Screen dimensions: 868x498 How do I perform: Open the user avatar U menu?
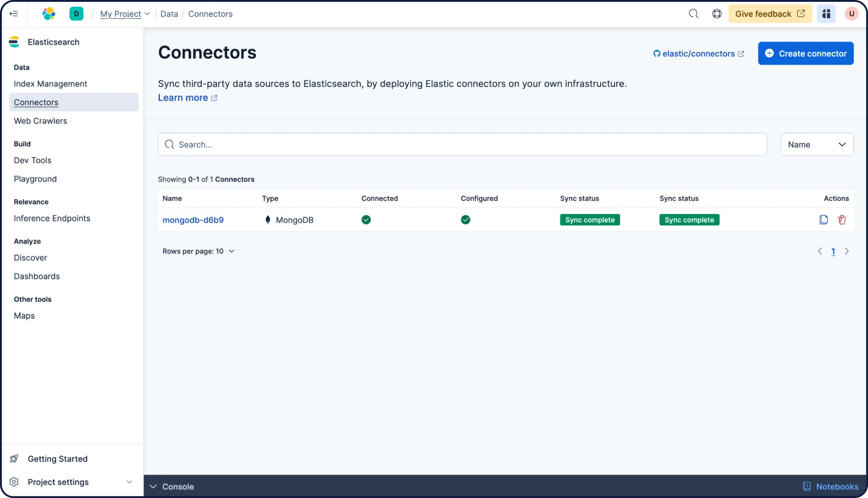[x=851, y=14]
